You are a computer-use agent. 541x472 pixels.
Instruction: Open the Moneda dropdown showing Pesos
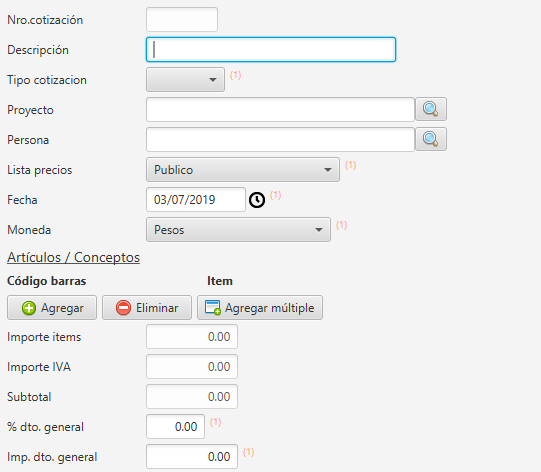[x=238, y=230]
